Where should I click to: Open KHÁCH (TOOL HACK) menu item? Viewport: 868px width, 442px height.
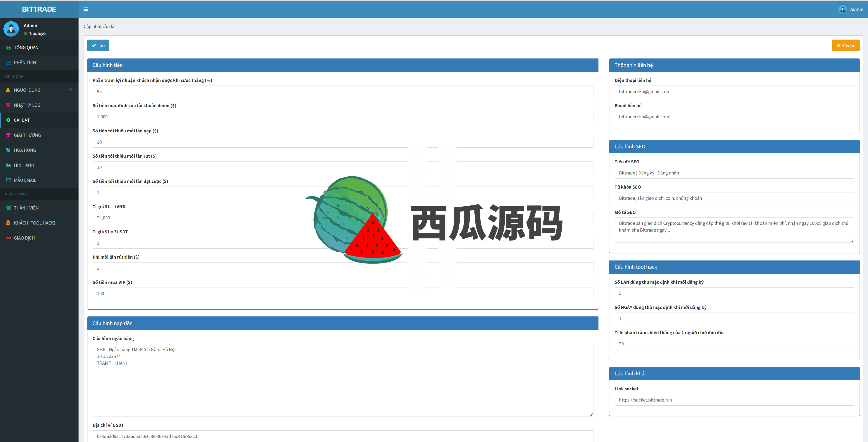pos(39,223)
